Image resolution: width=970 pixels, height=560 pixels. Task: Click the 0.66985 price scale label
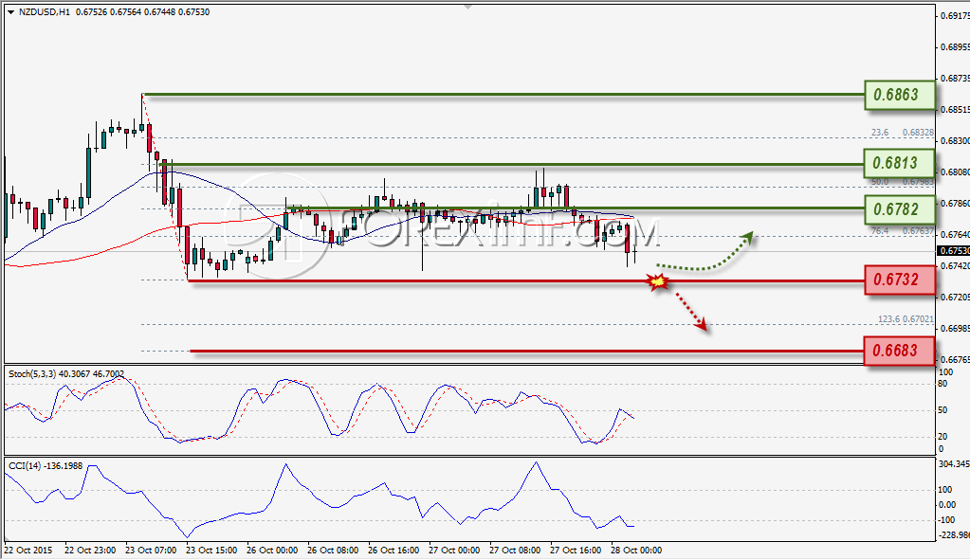955,328
